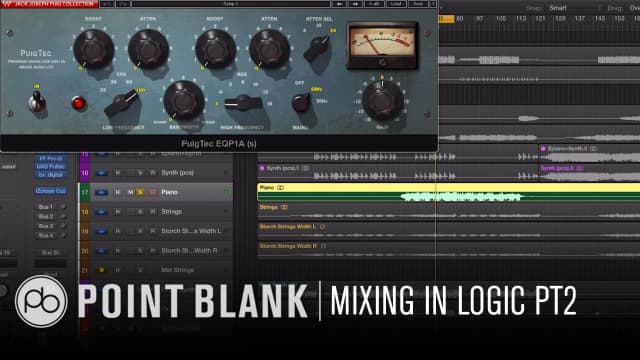The image size is (640, 360).
Task: Click bar 137 on the timeline ruler
Action: pyautogui.click(x=580, y=19)
